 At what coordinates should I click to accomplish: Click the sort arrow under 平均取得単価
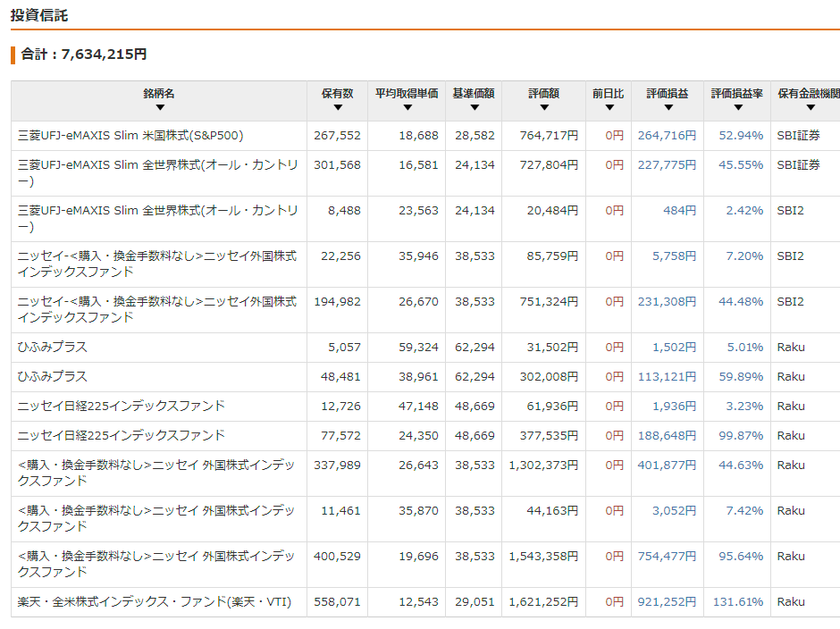[x=407, y=108]
